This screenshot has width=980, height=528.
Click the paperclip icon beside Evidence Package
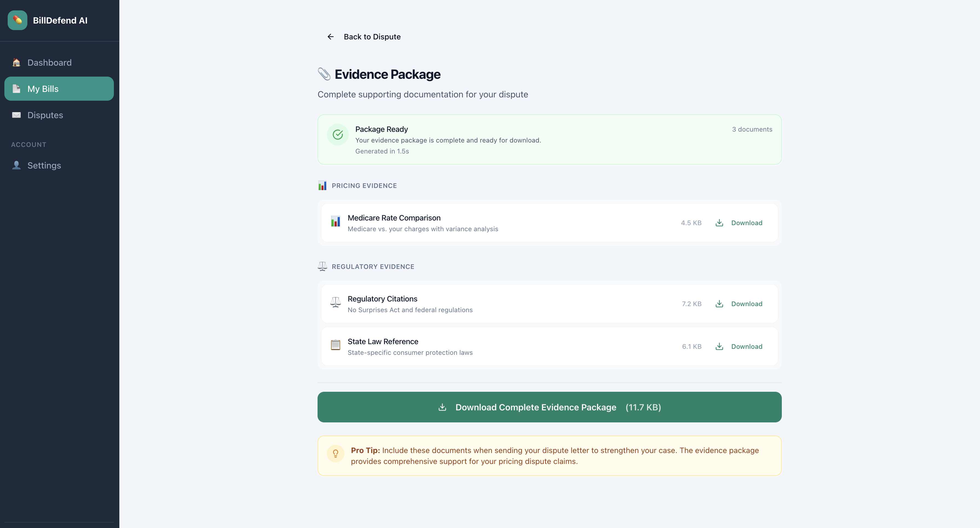(324, 74)
